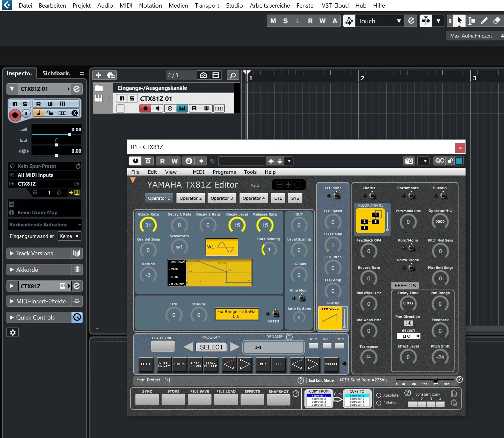Switch to the Operator 3 tab
The width and height of the screenshot is (504, 438).
[x=222, y=198]
